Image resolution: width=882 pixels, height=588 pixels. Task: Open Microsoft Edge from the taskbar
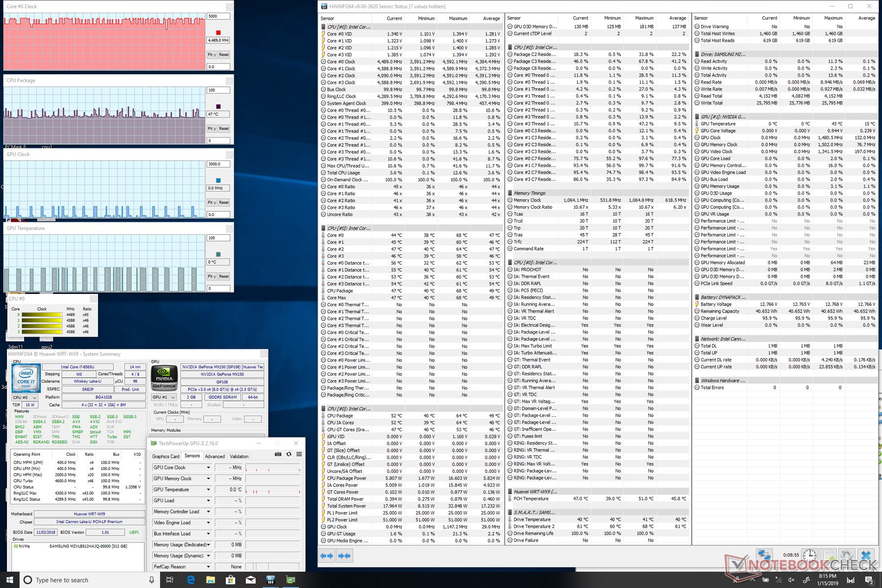191,580
